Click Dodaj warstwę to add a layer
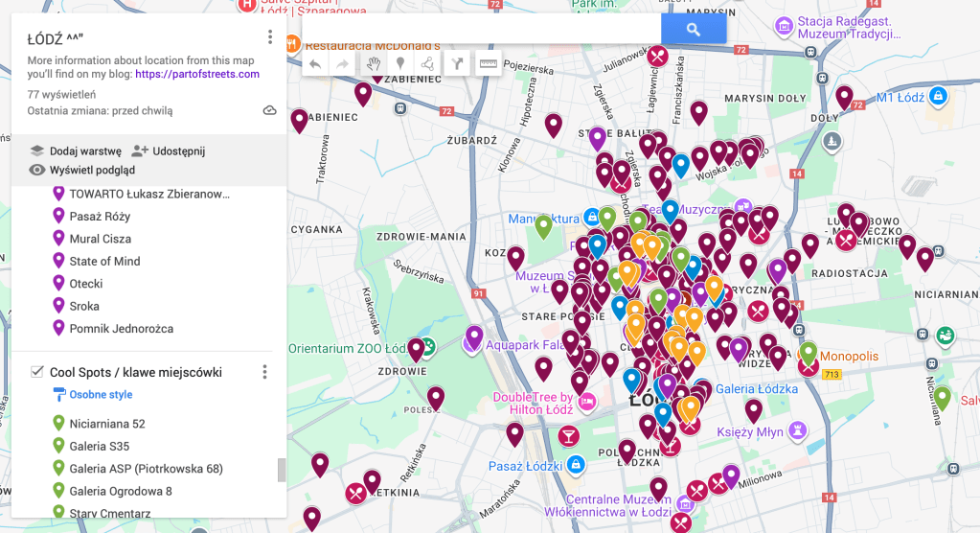The height and width of the screenshot is (533, 980). tap(76, 151)
